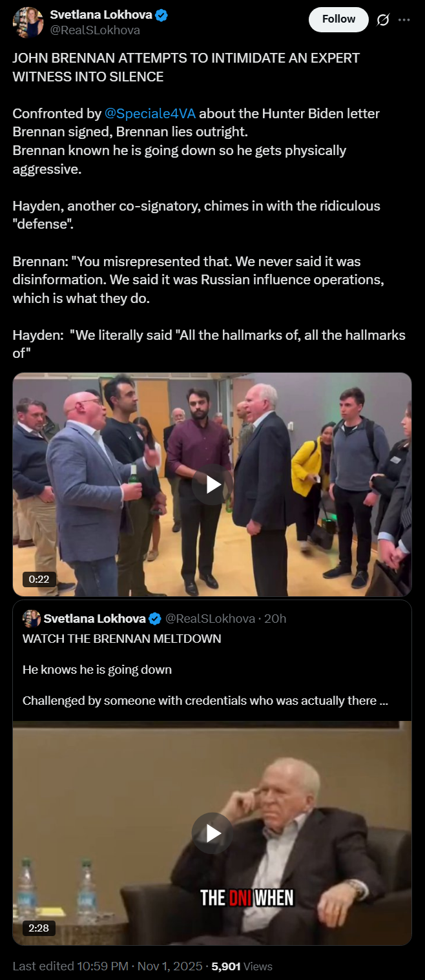
Task: Open the three-dot More options menu
Action: coord(404,20)
